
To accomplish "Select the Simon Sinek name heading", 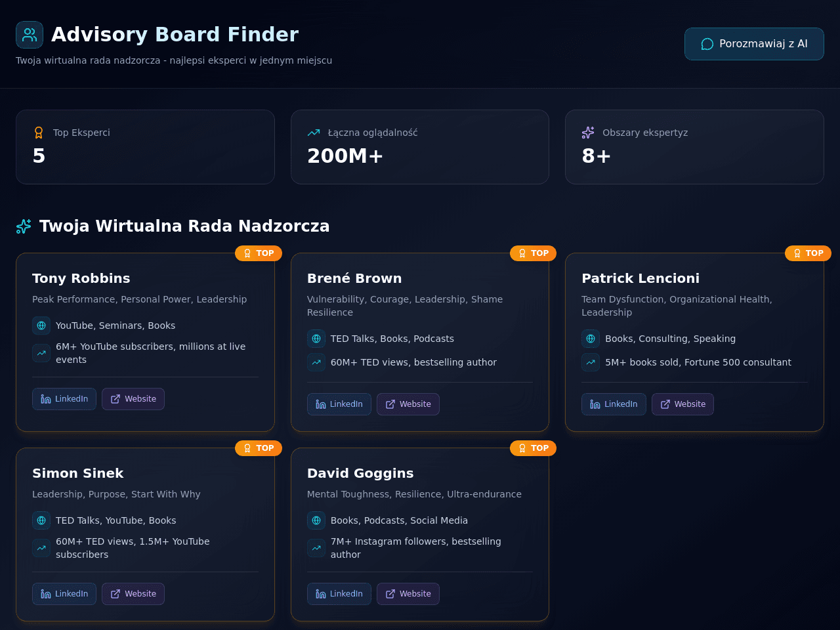I will (x=78, y=473).
